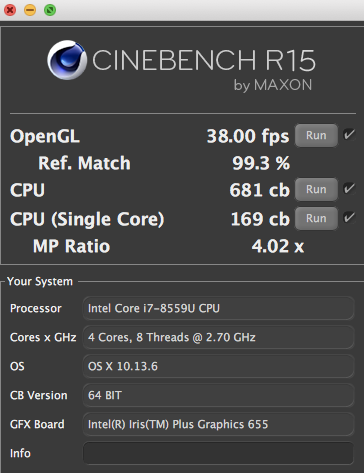The height and width of the screenshot is (473, 364).
Task: Click the CINEBENCH R15 title text
Action: (204, 60)
